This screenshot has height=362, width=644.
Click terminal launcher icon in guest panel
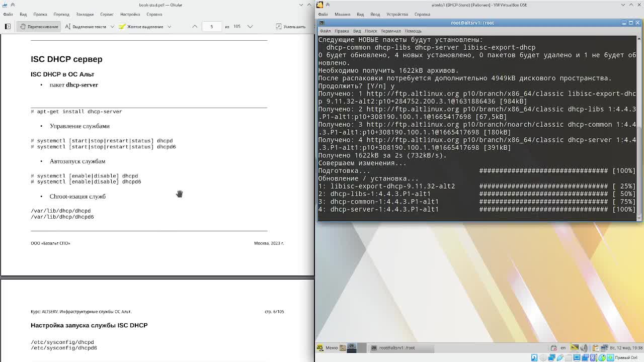(x=352, y=347)
